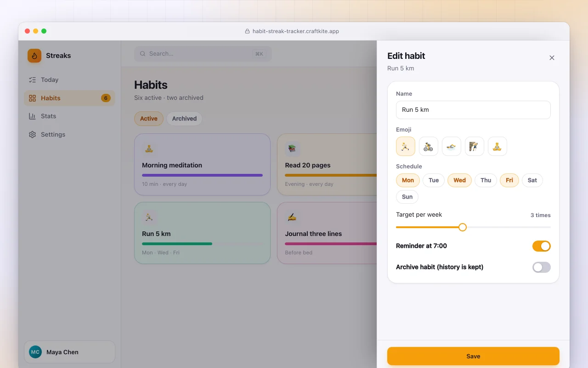The width and height of the screenshot is (588, 368).
Task: Toggle the Fri schedule day
Action: coord(509,180)
